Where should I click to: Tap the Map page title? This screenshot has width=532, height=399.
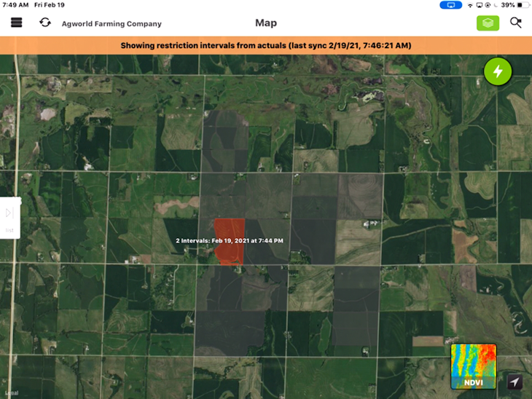(x=266, y=23)
